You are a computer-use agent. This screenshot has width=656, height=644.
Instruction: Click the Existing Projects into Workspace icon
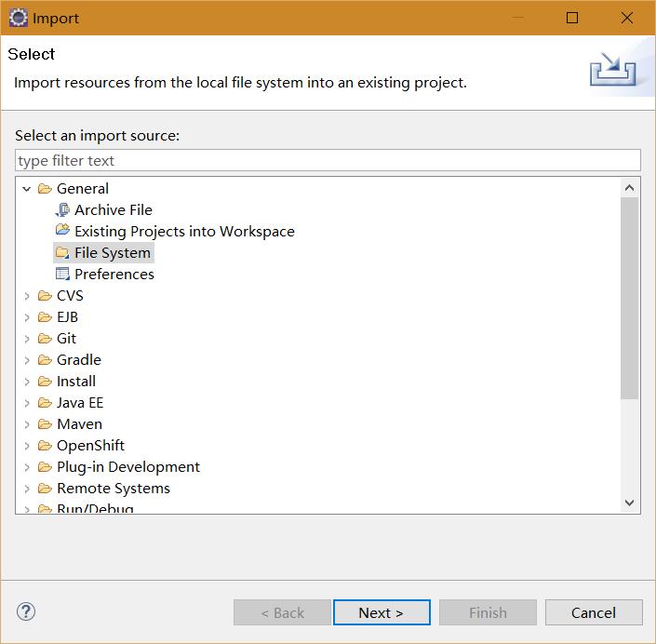coord(62,232)
